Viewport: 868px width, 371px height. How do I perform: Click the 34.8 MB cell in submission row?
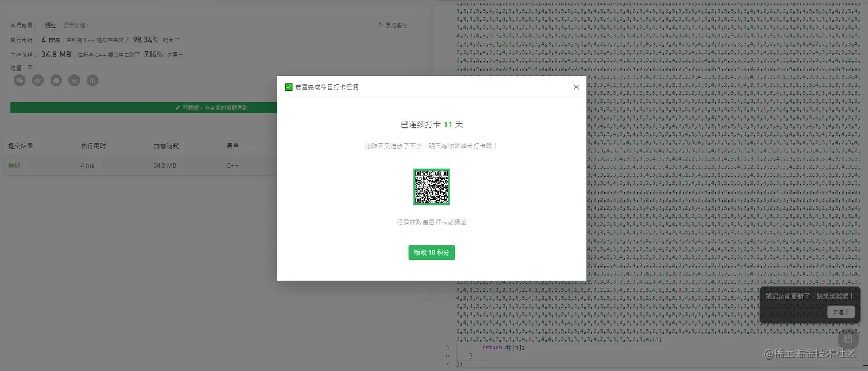click(165, 165)
